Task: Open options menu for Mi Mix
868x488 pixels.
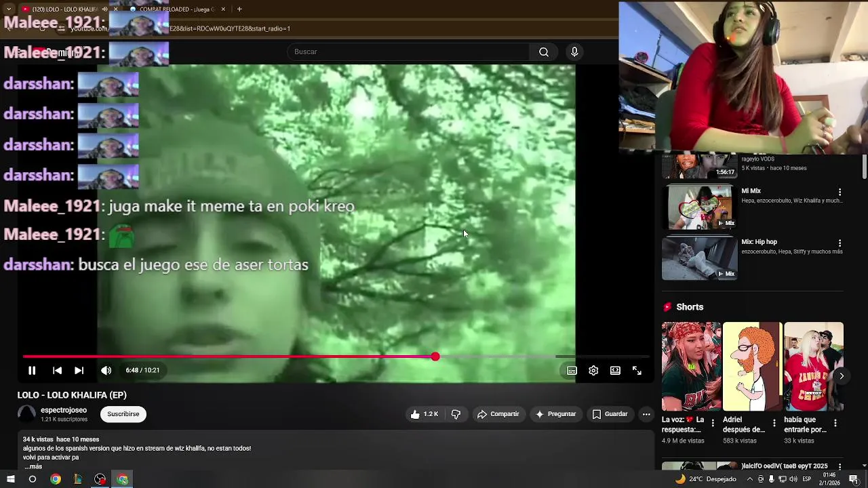Action: point(840,192)
